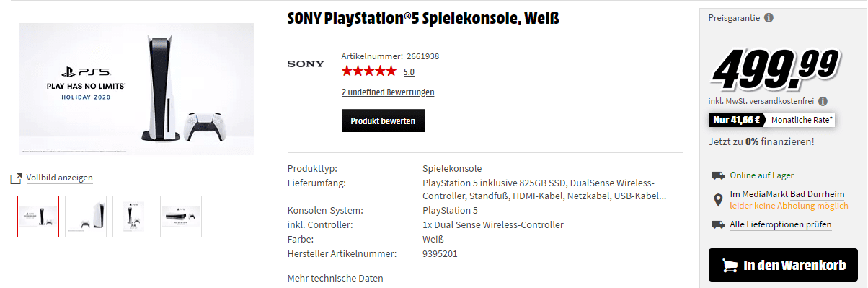Screen dimensions: 868x288
Task: Click the five red rating stars
Action: tap(368, 71)
